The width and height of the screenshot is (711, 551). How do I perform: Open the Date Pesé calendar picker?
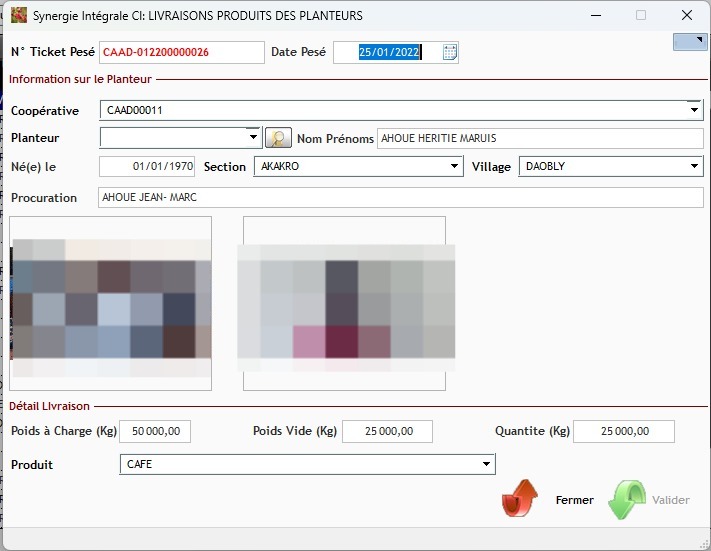coord(450,53)
